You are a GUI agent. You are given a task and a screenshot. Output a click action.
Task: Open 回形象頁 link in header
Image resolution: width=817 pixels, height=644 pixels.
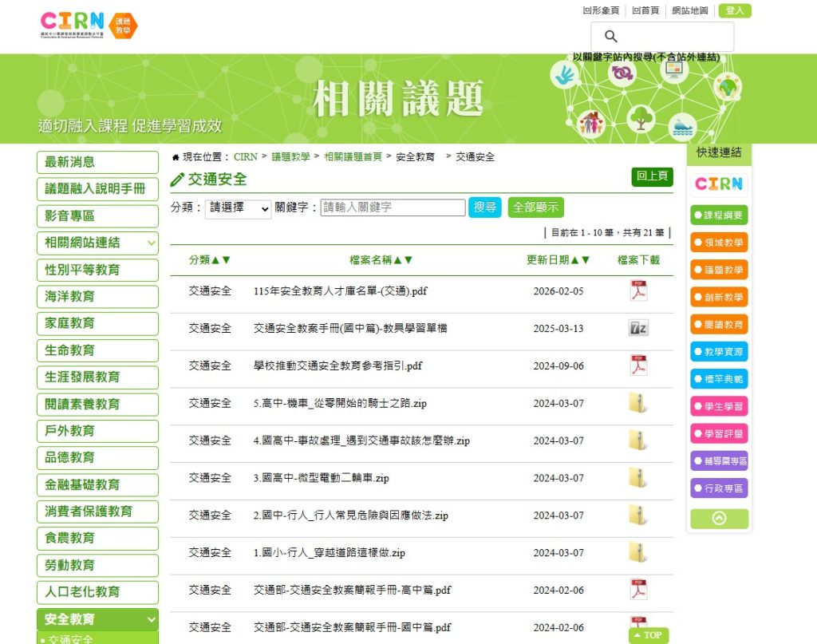pos(601,10)
